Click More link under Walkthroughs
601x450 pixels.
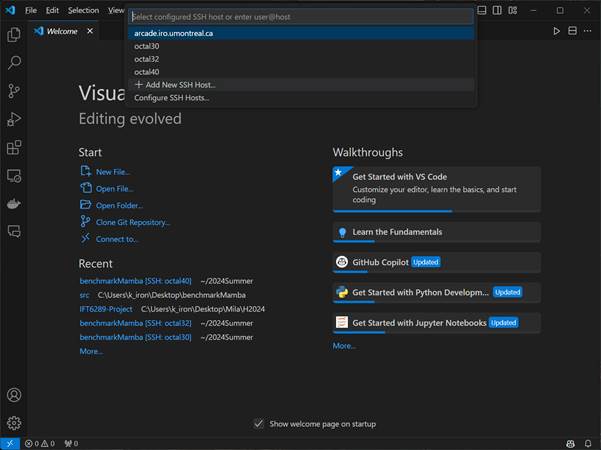[344, 346]
